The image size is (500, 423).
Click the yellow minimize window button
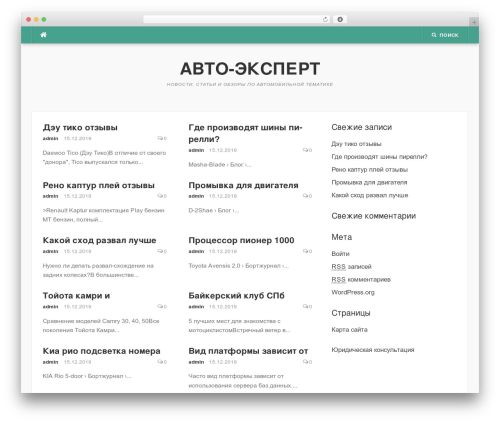(x=36, y=19)
